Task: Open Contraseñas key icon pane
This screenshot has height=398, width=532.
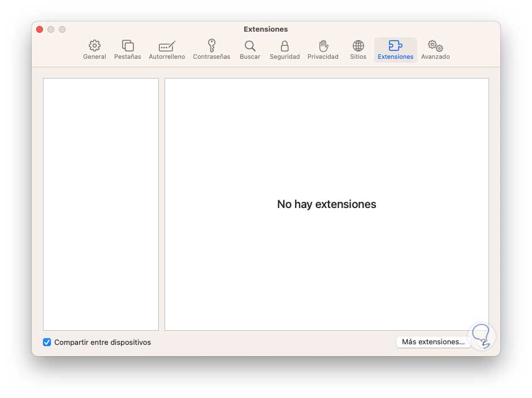Action: click(x=211, y=50)
